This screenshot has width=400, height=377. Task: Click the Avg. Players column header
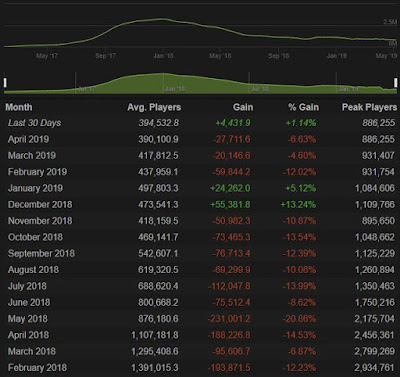[x=154, y=107]
